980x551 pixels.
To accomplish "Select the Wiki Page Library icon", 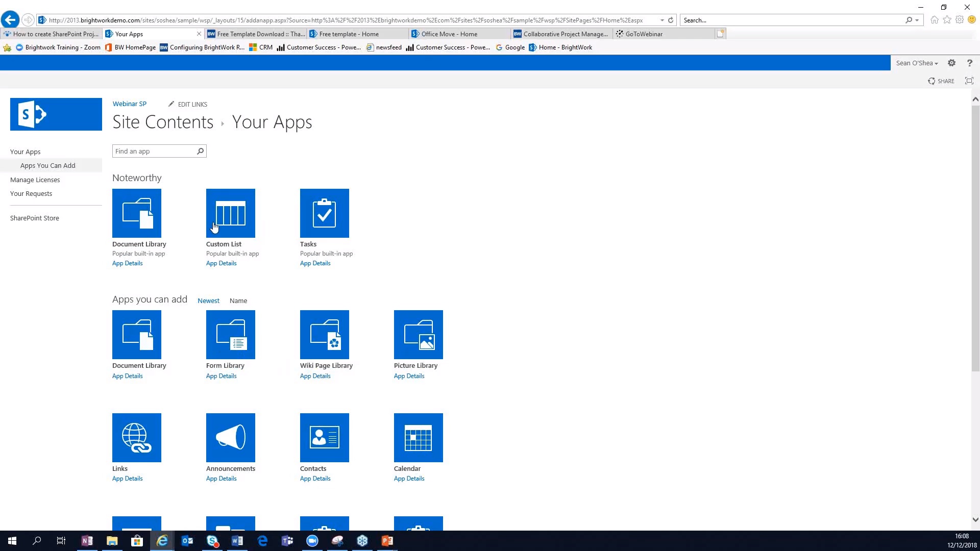I will pyautogui.click(x=324, y=335).
